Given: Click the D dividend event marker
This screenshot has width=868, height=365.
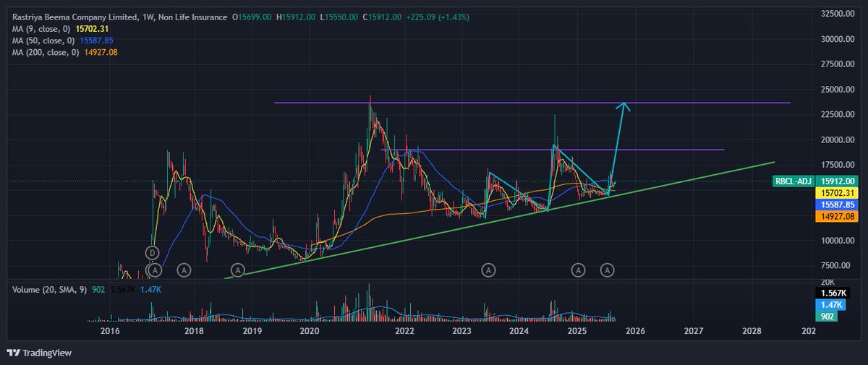Looking at the screenshot, I should click(x=152, y=253).
